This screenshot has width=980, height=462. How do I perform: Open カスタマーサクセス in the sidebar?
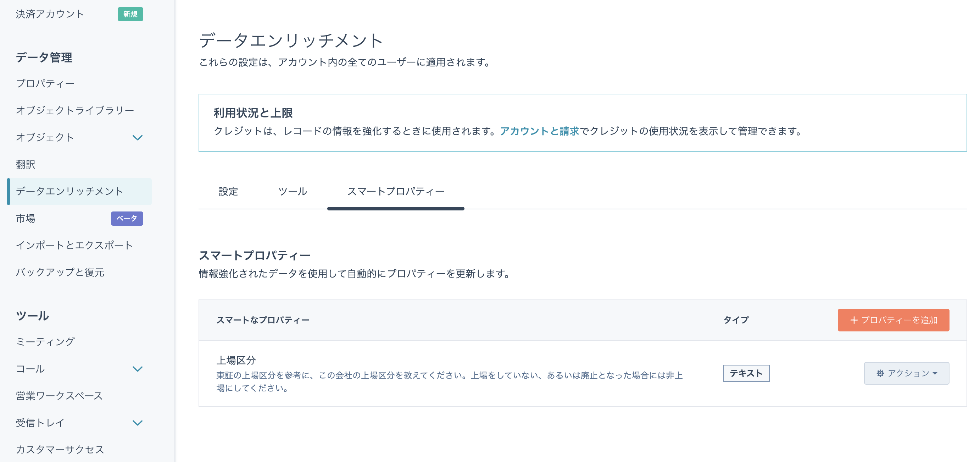pyautogui.click(x=60, y=450)
